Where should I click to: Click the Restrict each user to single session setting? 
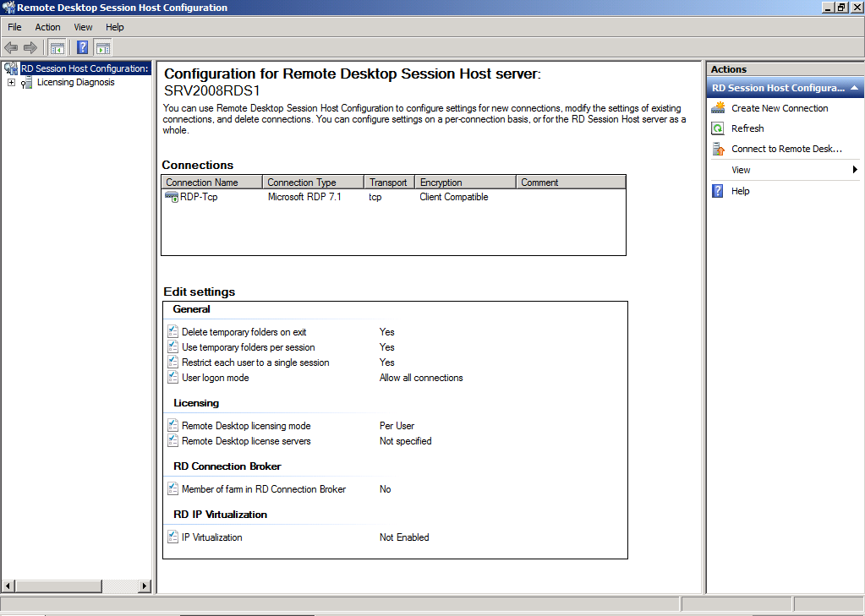tap(255, 363)
